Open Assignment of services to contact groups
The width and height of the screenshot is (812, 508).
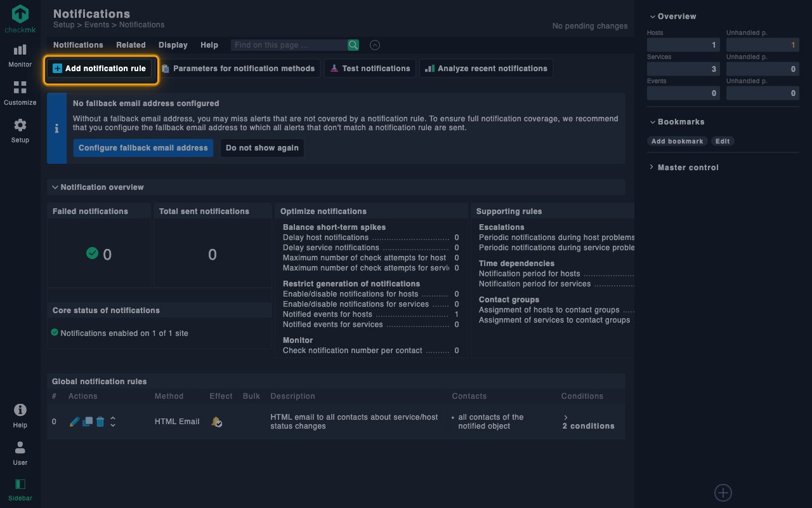click(554, 320)
